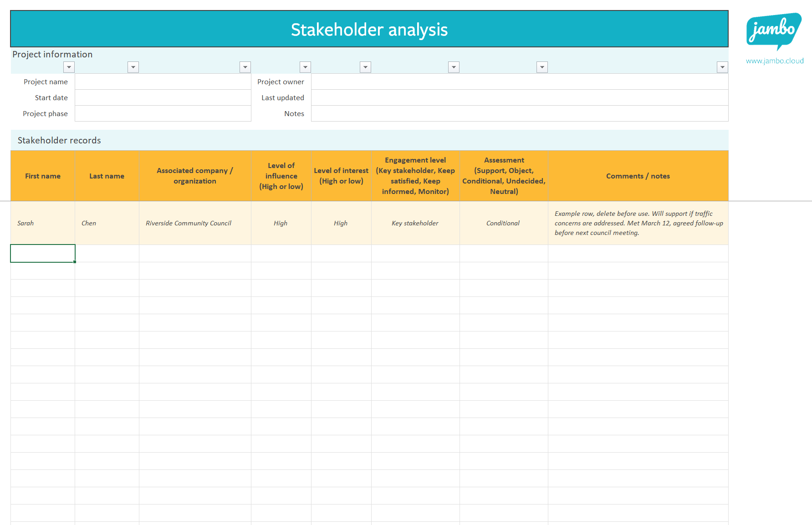Select the Key stakeholder cell
The width and height of the screenshot is (812, 525).
coord(415,223)
